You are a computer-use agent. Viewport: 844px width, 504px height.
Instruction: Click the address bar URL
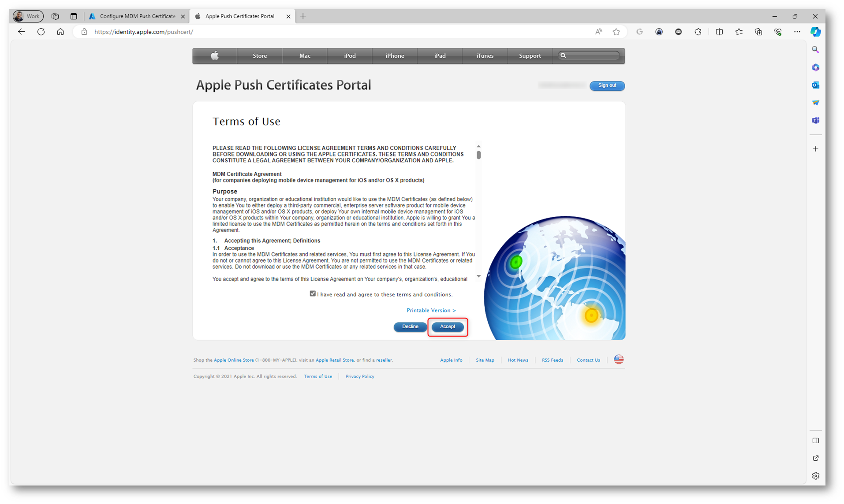click(144, 32)
